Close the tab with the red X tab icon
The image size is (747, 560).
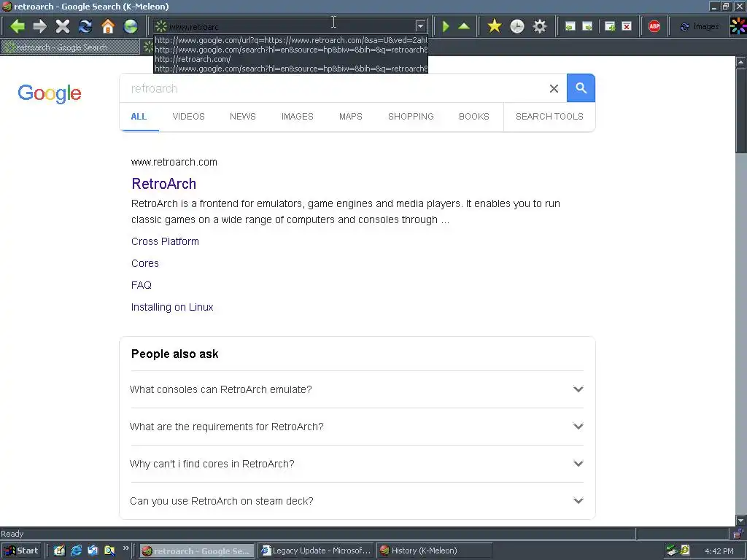(x=627, y=26)
